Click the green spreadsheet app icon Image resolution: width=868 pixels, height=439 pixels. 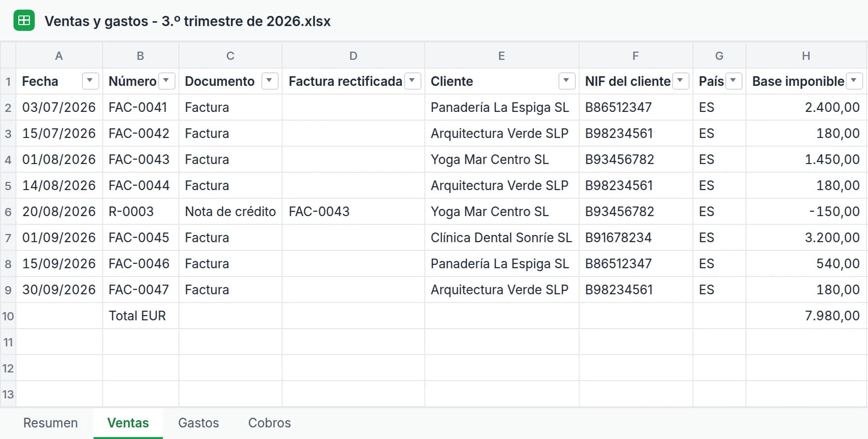point(24,21)
